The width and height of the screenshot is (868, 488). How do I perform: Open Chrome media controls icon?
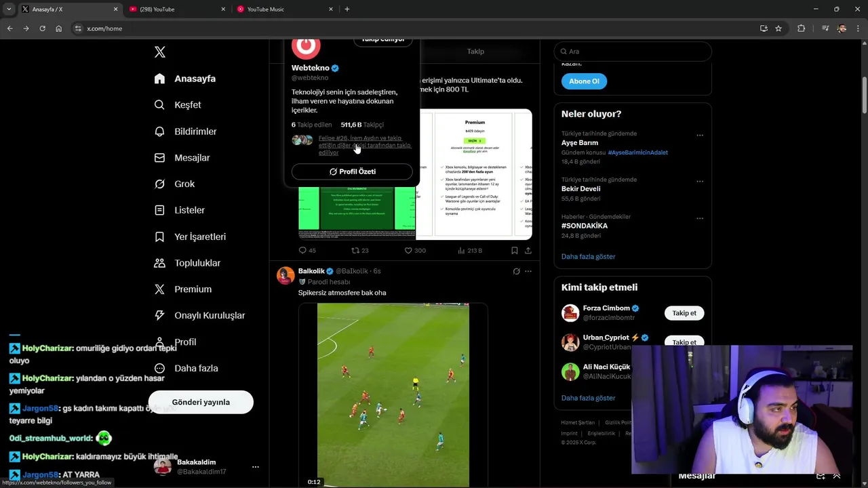825,28
